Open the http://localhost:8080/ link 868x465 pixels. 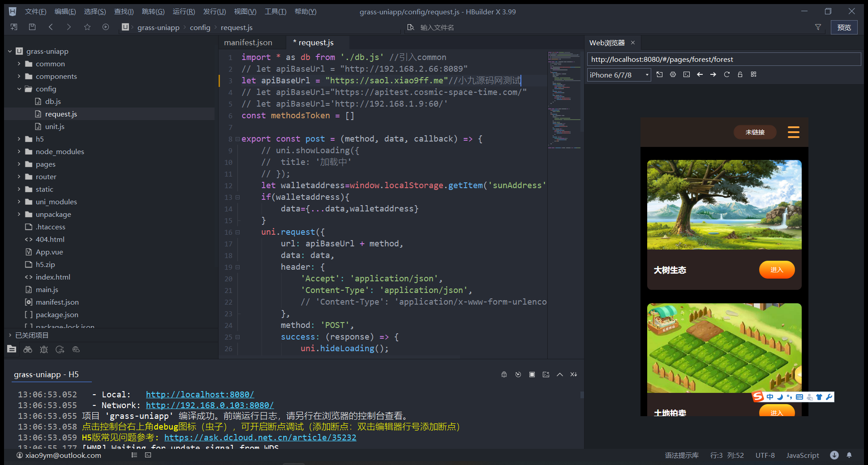(200, 395)
